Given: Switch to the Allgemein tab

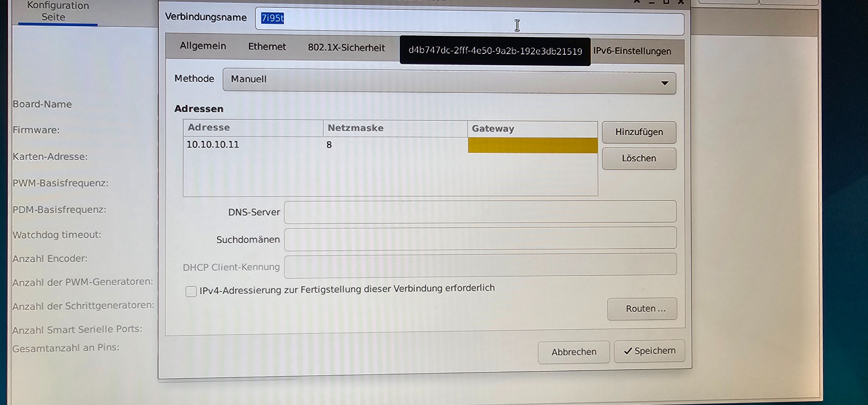Looking at the screenshot, I should pyautogui.click(x=203, y=46).
